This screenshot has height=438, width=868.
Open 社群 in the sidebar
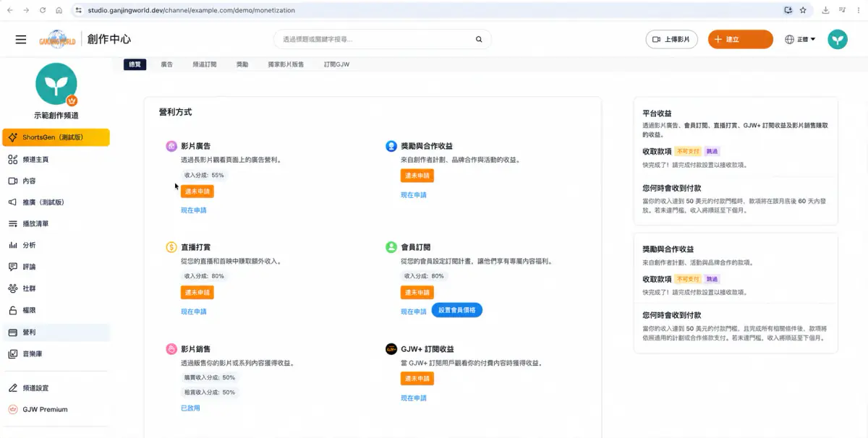[x=56, y=288]
